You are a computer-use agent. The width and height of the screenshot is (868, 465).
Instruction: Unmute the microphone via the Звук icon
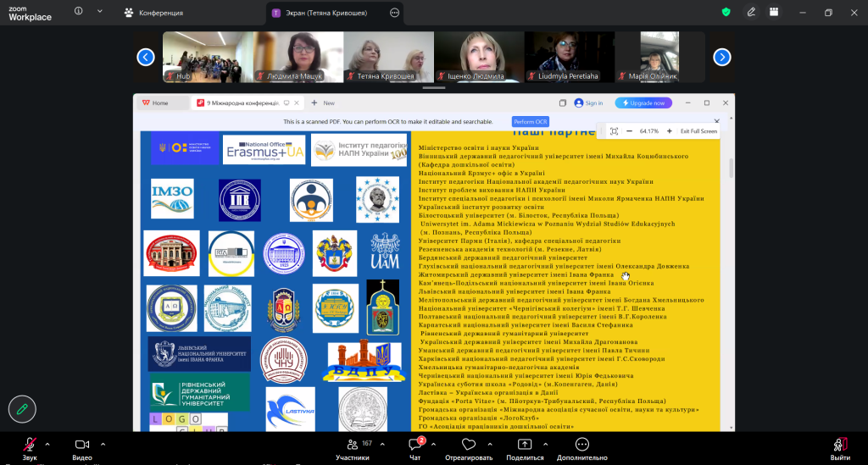(x=30, y=445)
